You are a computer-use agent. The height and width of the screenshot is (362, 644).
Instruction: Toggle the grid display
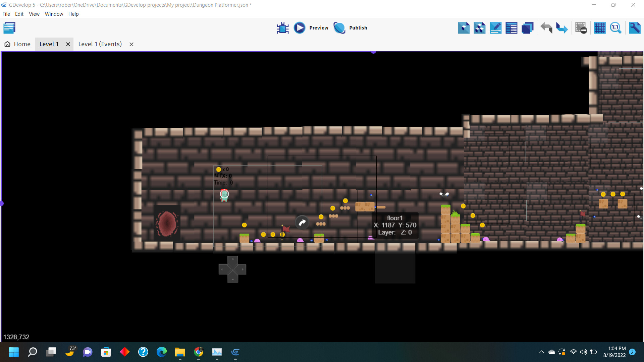[x=600, y=28]
